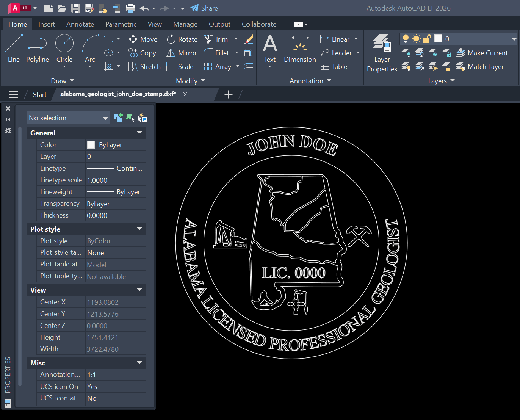Click Match Layer button
Screen dimensions: 520x420
pyautogui.click(x=480, y=67)
